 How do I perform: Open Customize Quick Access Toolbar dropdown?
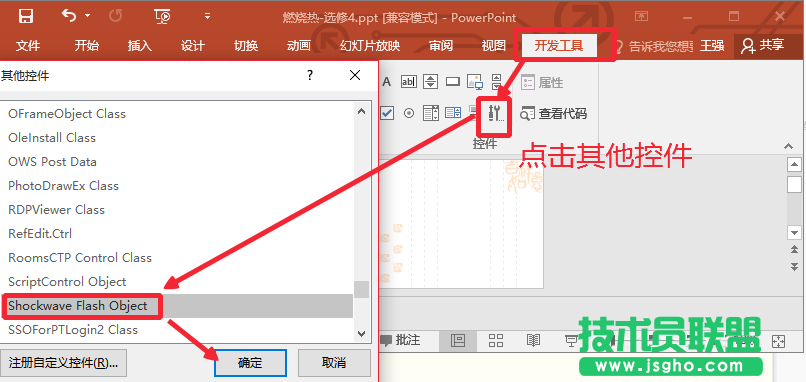tap(207, 16)
